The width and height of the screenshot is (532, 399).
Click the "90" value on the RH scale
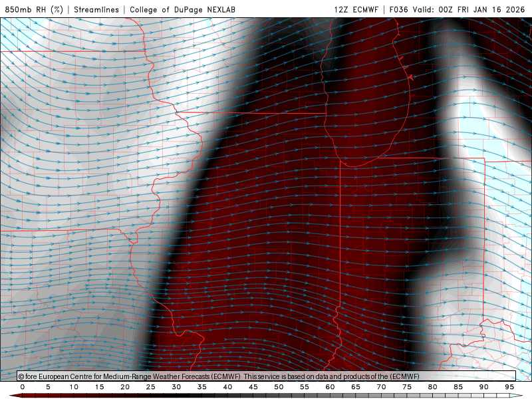(484, 387)
